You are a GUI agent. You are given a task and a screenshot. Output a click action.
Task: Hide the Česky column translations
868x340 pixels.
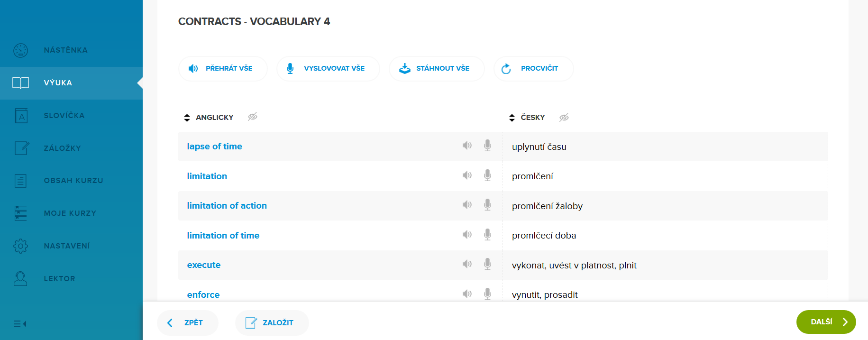coord(564,118)
